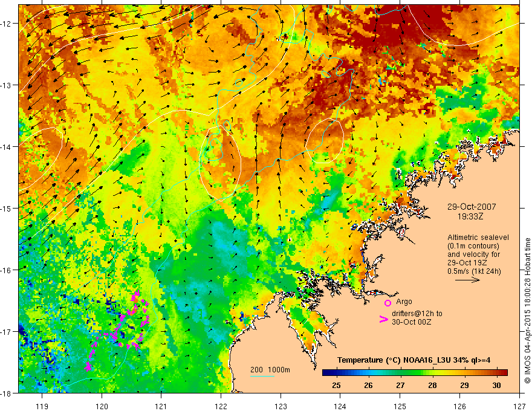Click the latitude axis label -12

[x=7, y=24]
